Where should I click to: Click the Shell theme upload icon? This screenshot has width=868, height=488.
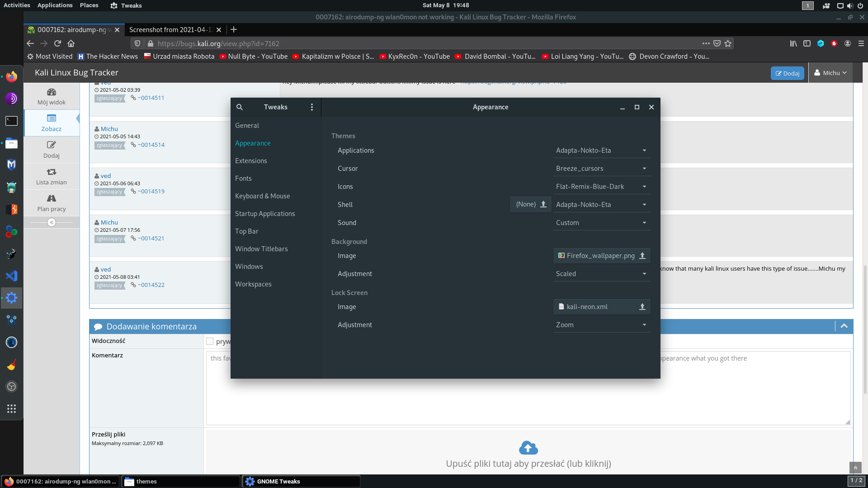[x=543, y=204]
